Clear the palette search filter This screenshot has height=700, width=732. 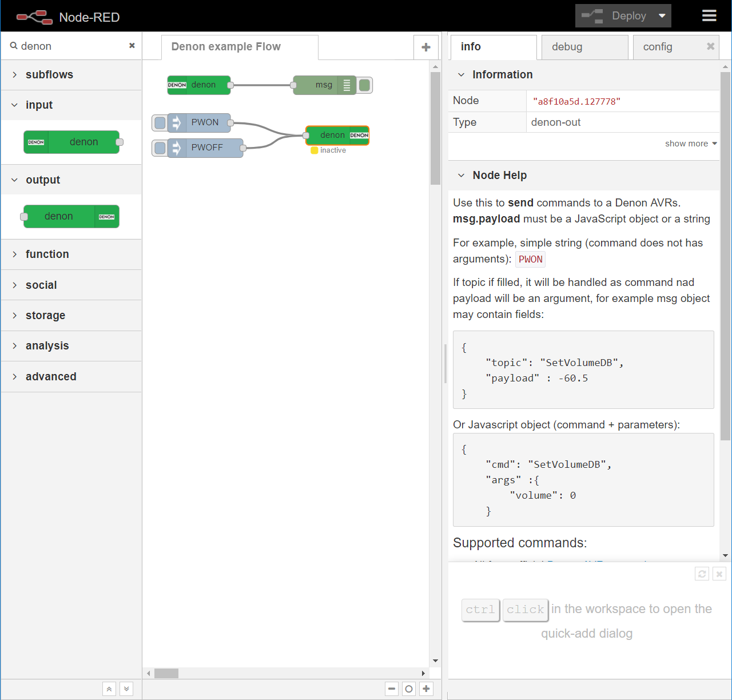pyautogui.click(x=132, y=46)
